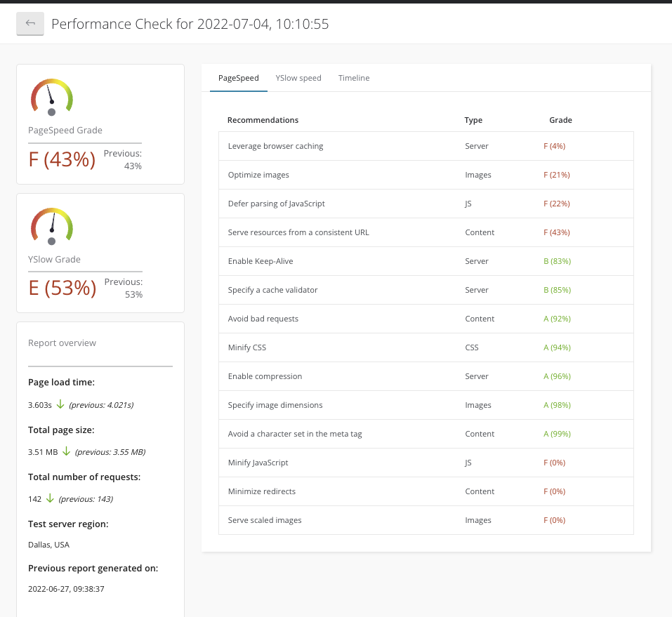Expand the Leverage browser caching recommendation

(x=275, y=146)
